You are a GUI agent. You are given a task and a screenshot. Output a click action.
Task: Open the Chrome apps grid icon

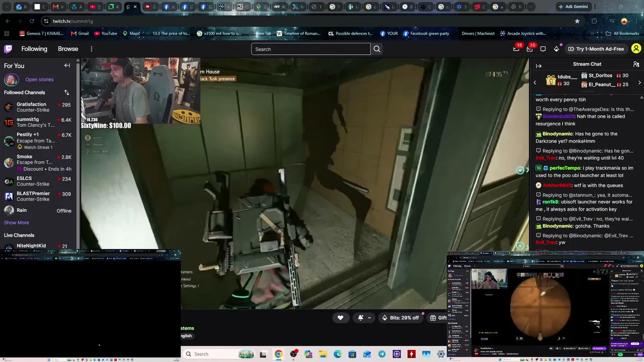[x=7, y=34]
